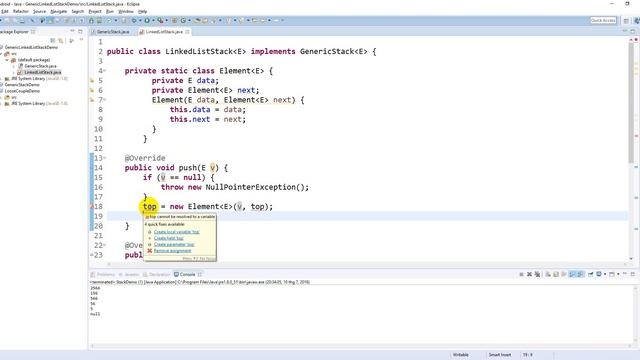Click 'Create local variable top' quick fix

click(176, 232)
